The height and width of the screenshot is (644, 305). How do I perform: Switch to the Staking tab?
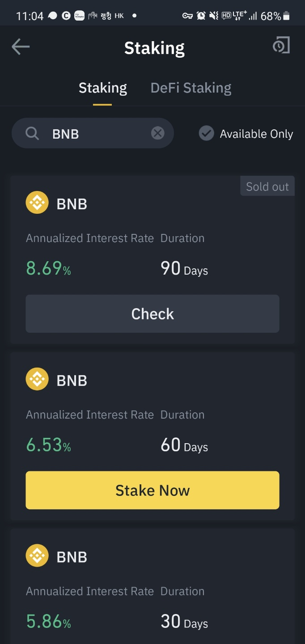(x=103, y=88)
